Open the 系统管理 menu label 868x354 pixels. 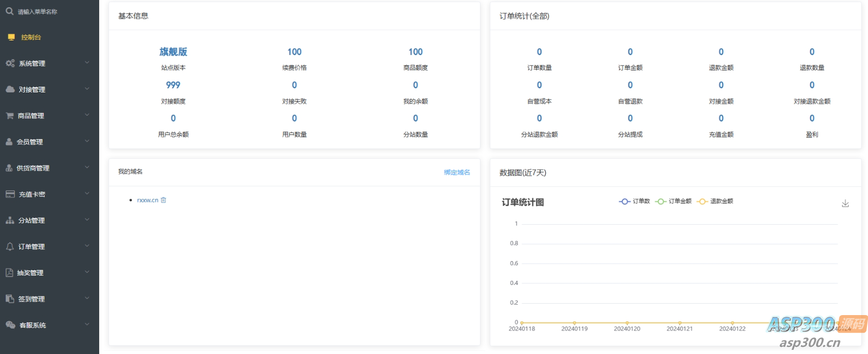[32, 63]
